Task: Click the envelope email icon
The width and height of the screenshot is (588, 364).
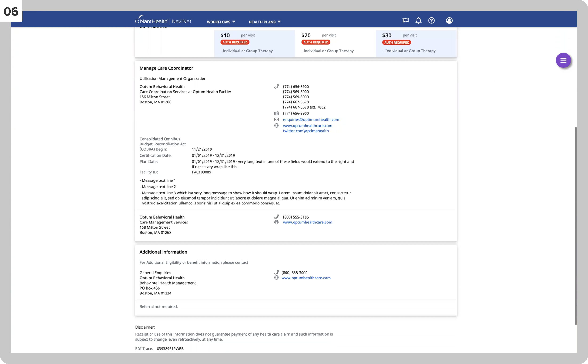Action: point(277,119)
